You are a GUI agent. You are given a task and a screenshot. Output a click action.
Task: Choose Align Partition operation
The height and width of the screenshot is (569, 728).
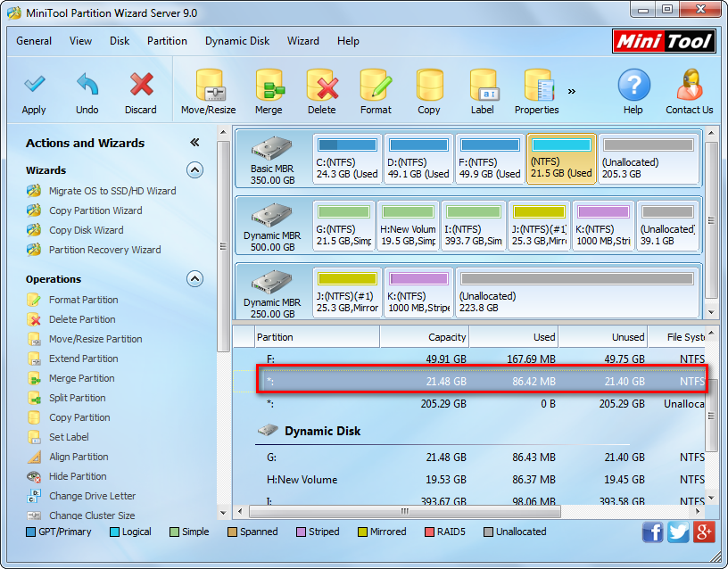point(79,457)
